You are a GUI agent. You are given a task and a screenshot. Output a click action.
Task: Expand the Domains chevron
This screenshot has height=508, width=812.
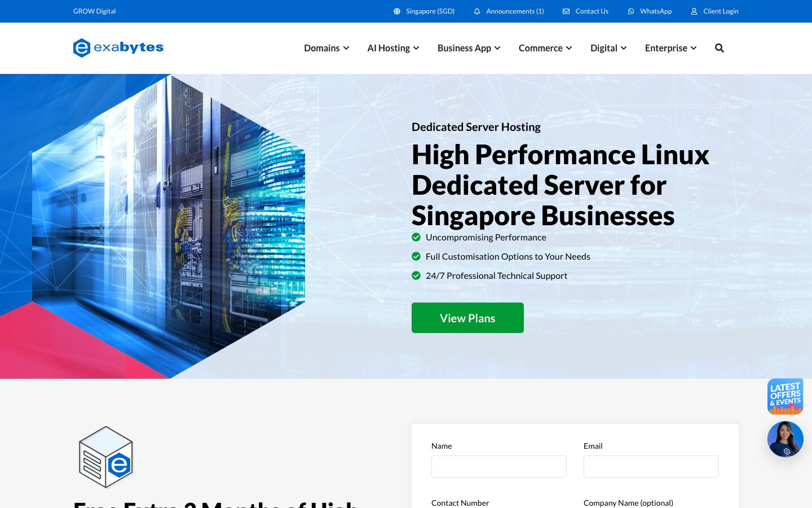(346, 48)
